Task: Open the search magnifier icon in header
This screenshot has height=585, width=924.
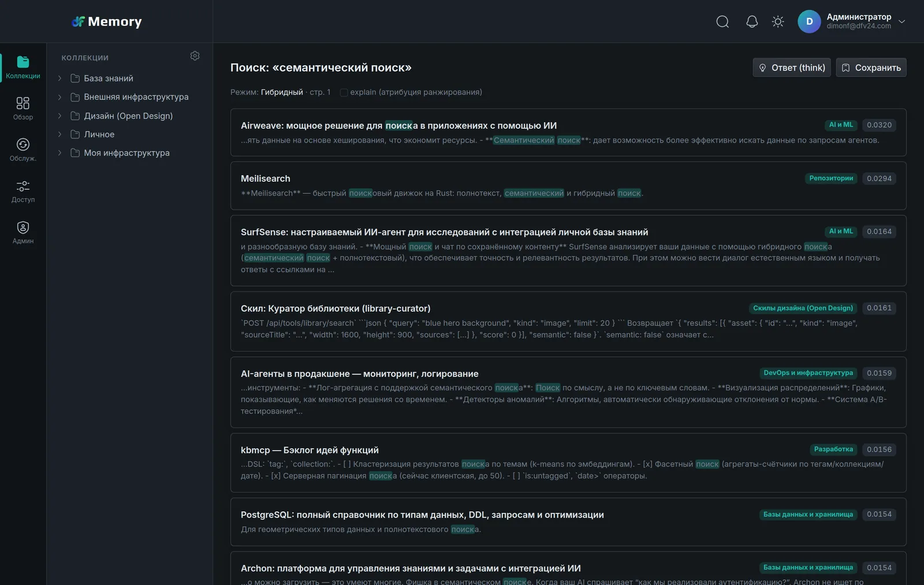Action: coord(722,21)
